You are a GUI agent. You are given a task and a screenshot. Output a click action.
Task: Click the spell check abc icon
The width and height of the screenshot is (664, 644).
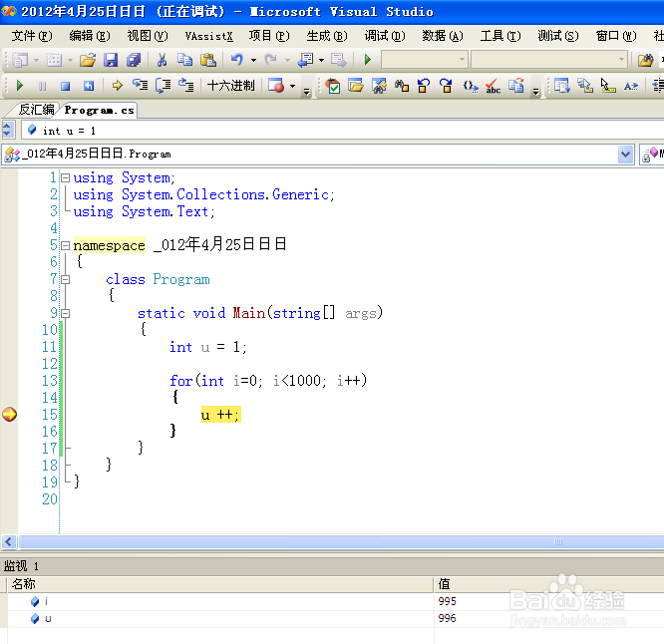click(x=493, y=86)
